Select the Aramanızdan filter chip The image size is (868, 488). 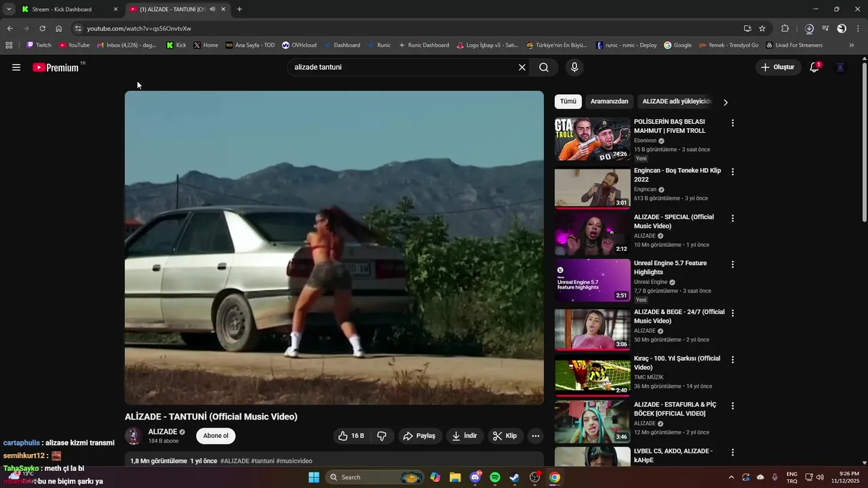(x=609, y=102)
